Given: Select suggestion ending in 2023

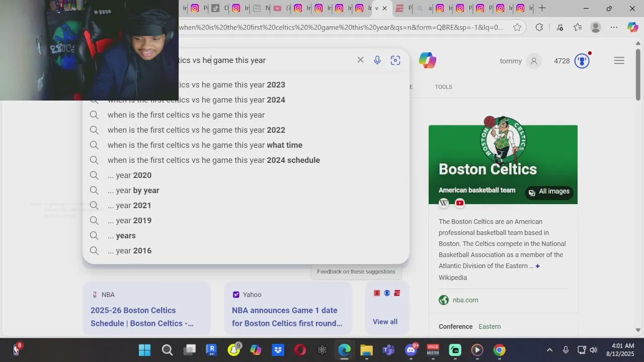Looking at the screenshot, I should click(x=246, y=84).
